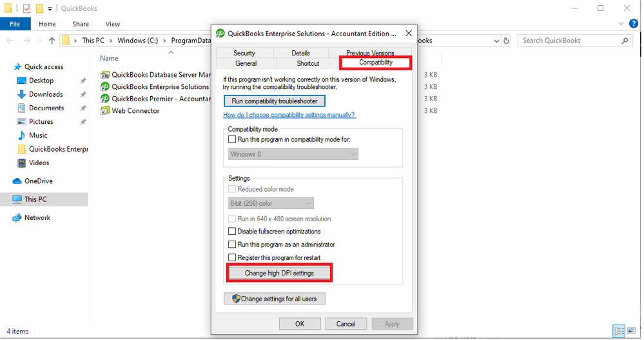Screen dimensions: 644x340
Task: Open the File menu in Explorer
Action: pos(15,24)
